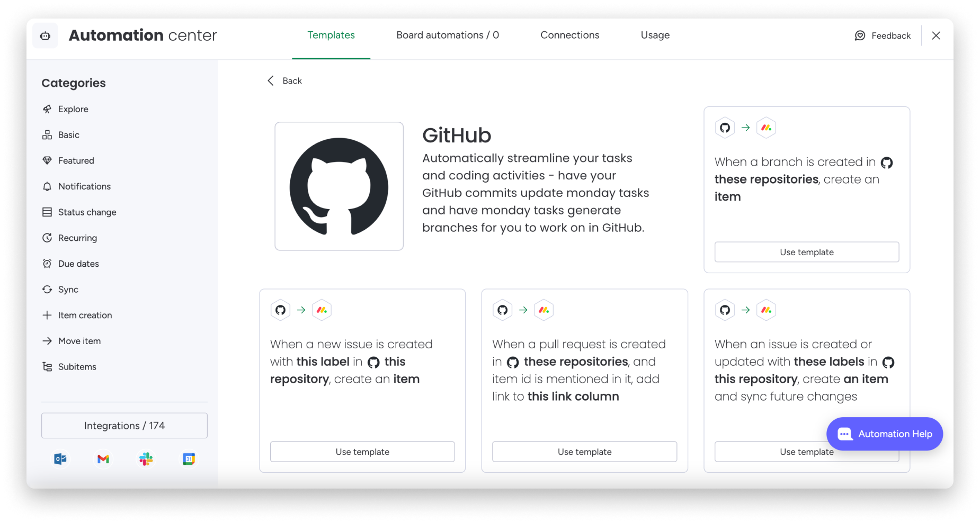This screenshot has height=523, width=980.
Task: Click the Move item arrow icon
Action: (x=47, y=341)
